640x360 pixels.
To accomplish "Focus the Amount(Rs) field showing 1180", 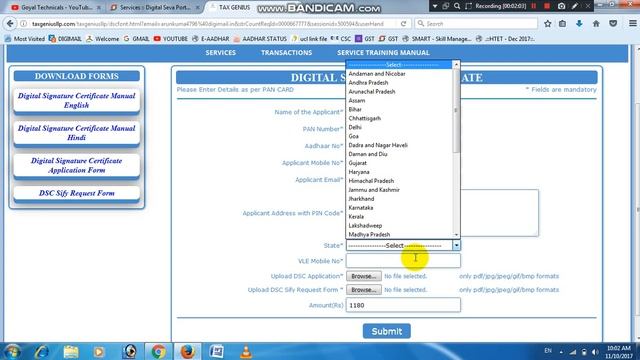I will point(403,305).
